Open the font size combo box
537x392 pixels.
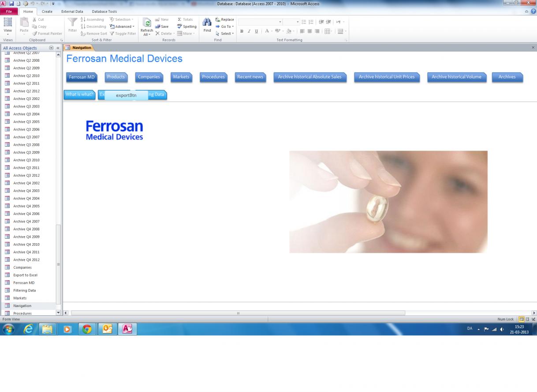coord(291,22)
